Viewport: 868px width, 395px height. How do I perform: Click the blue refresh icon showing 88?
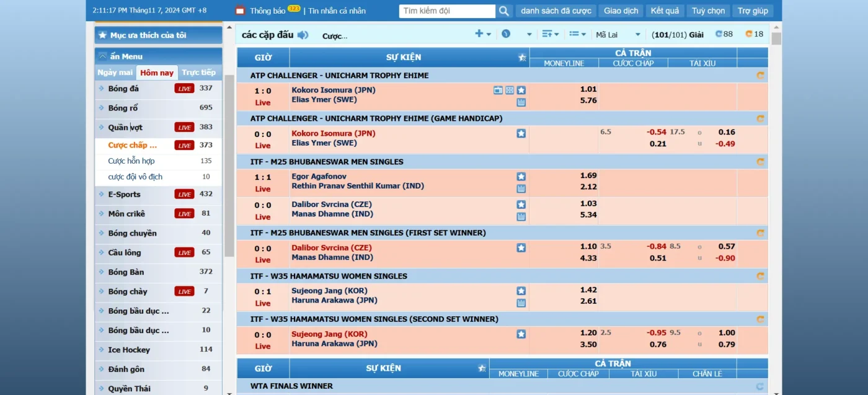click(719, 34)
